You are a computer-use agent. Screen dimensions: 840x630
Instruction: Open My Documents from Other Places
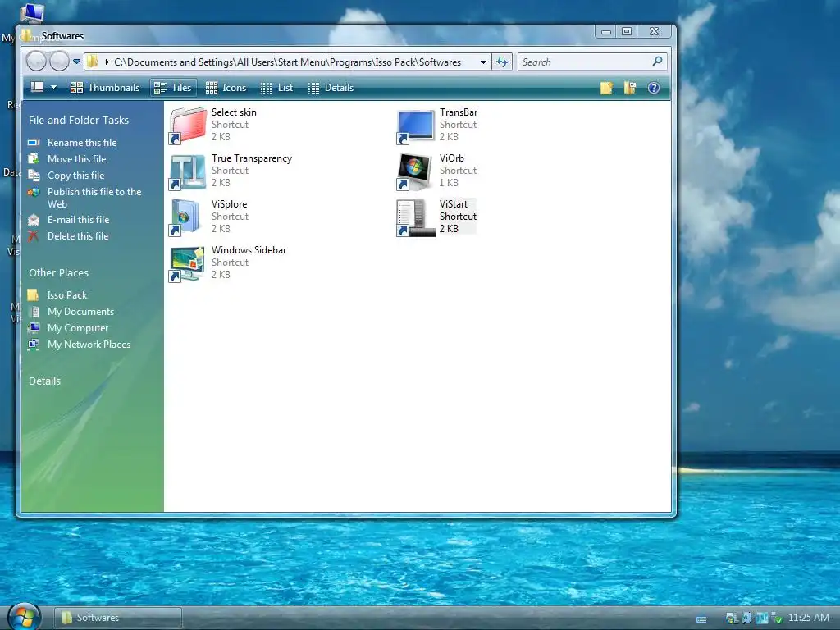pyautogui.click(x=81, y=312)
